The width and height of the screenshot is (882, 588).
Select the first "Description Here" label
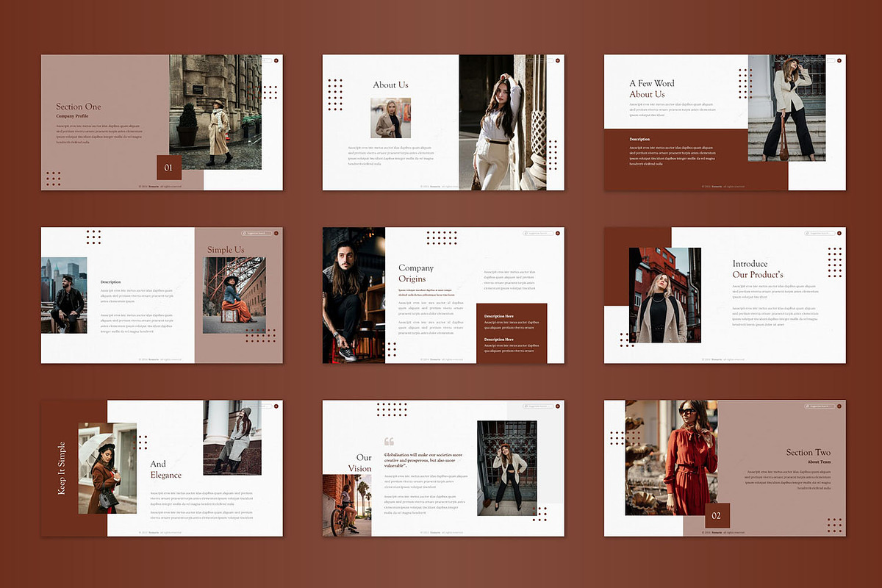click(x=498, y=316)
